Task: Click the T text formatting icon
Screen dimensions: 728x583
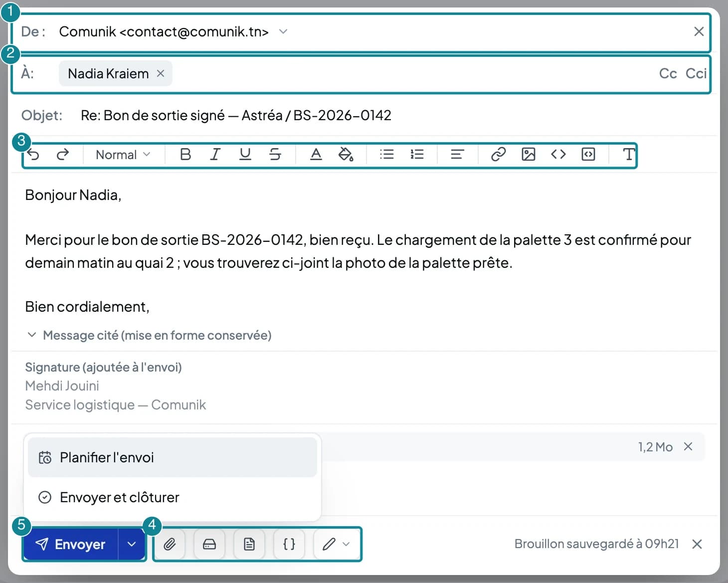Action: click(629, 155)
